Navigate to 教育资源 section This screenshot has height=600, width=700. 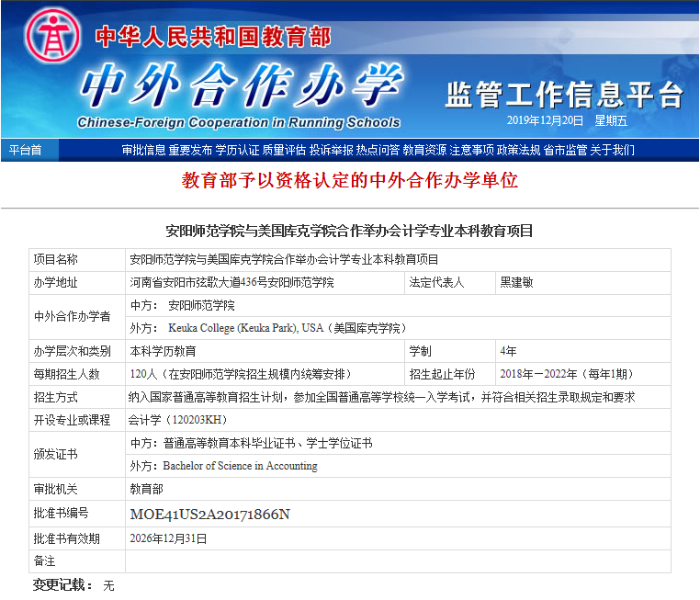tap(424, 151)
